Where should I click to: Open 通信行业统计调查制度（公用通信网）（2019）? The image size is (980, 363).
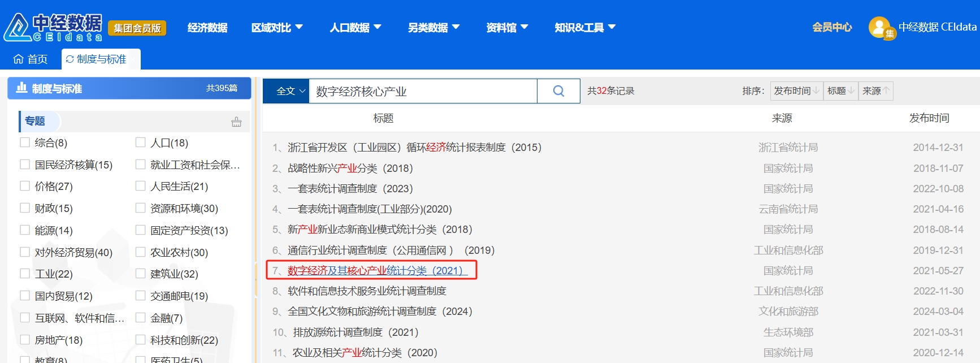click(x=391, y=250)
